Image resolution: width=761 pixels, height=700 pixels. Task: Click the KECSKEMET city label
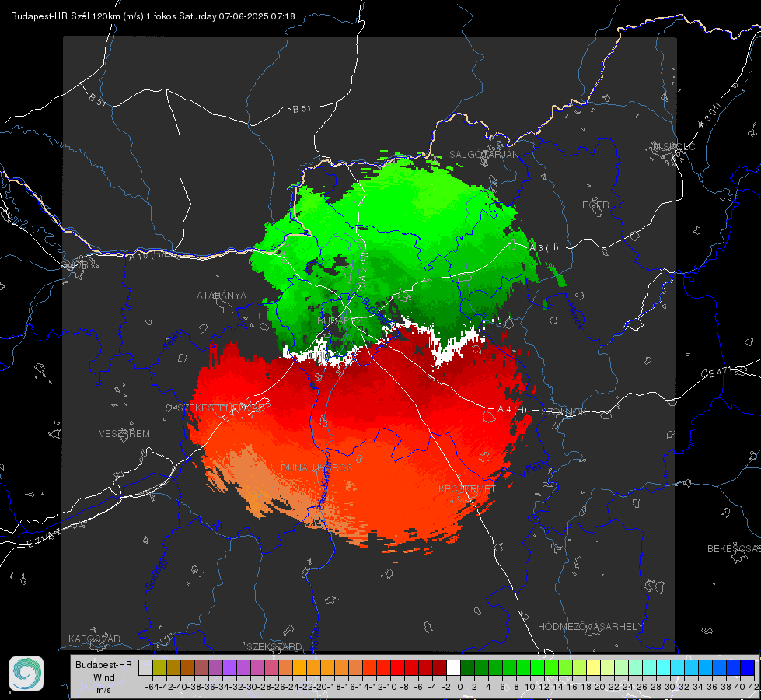coord(467,488)
